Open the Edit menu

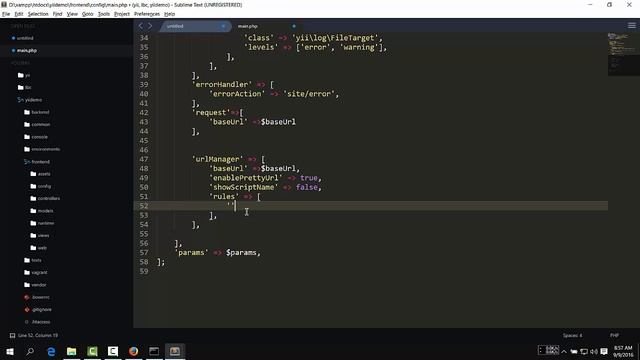click(x=19, y=14)
